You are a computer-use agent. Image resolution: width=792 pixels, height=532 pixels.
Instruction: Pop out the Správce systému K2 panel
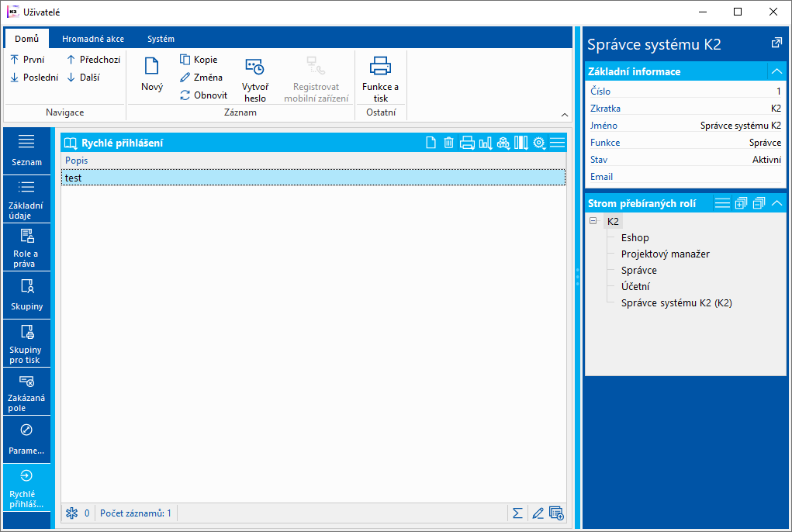point(776,43)
